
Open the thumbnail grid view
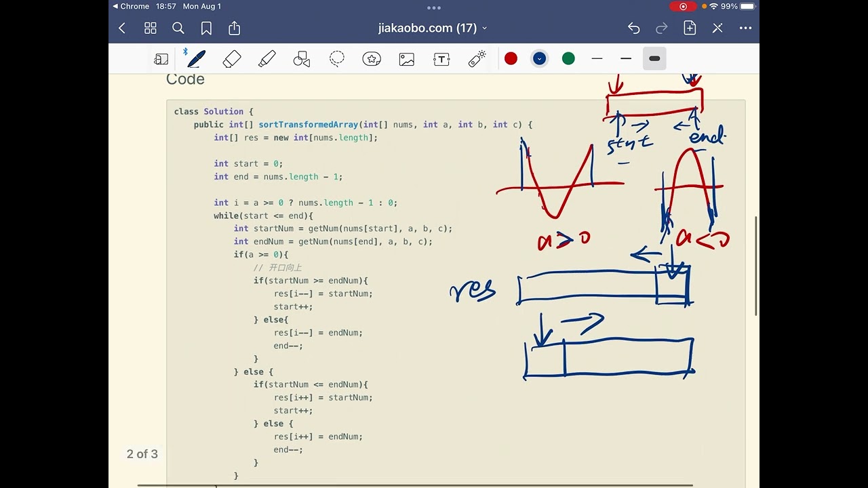(151, 28)
